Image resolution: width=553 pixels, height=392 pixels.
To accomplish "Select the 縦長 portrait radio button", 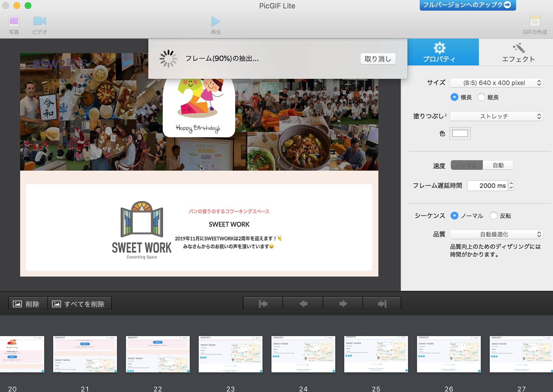I will [x=481, y=97].
